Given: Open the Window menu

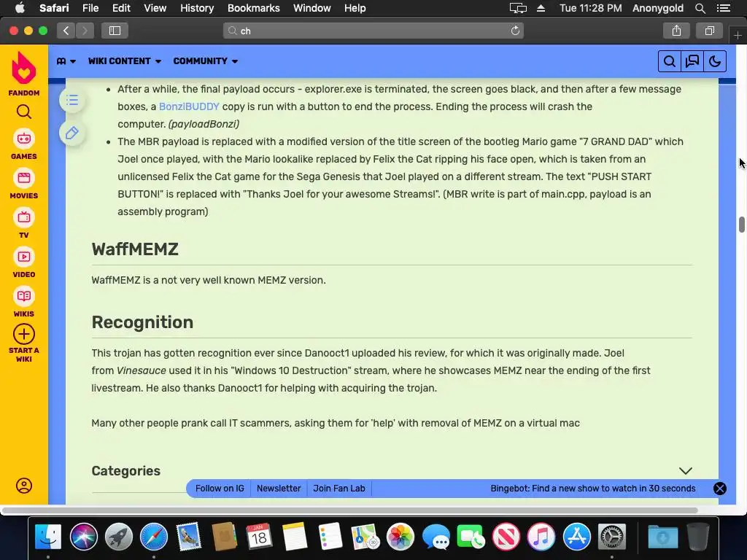Looking at the screenshot, I should 312,8.
